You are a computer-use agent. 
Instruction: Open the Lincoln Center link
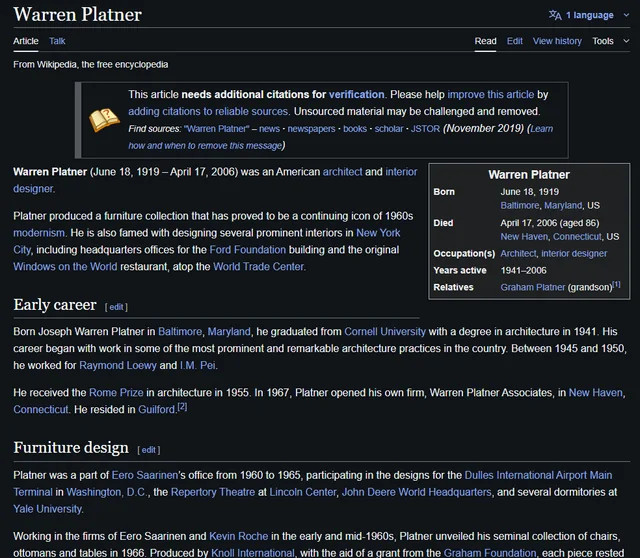tap(303, 492)
